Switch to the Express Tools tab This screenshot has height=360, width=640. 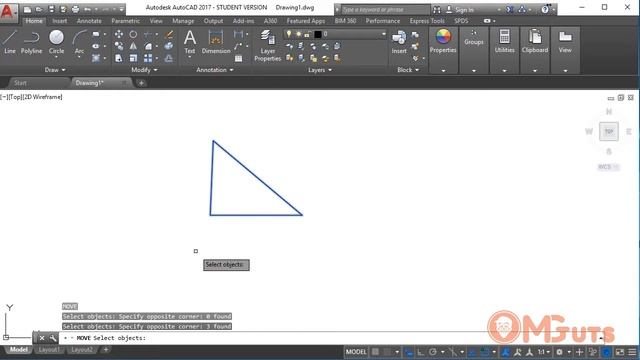click(x=427, y=21)
